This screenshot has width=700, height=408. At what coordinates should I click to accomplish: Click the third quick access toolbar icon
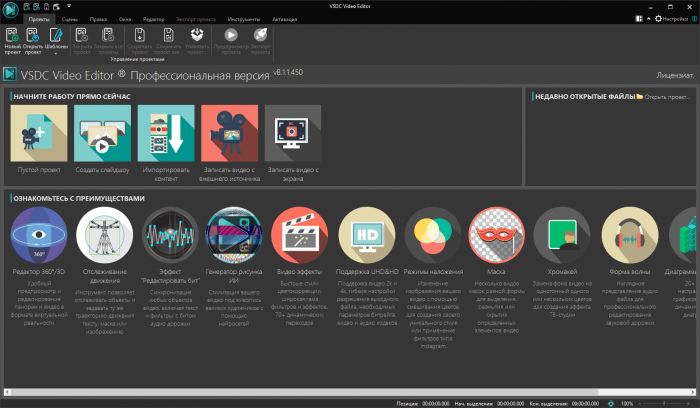pos(46,6)
